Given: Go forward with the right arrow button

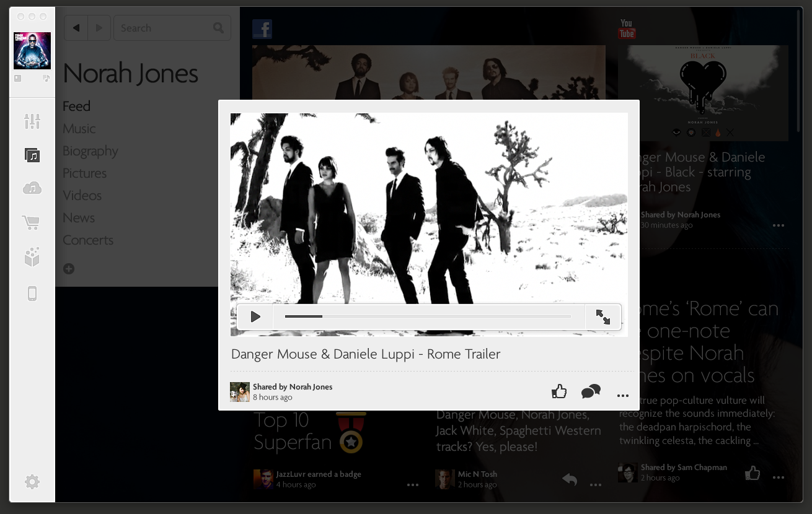Looking at the screenshot, I should pos(99,28).
